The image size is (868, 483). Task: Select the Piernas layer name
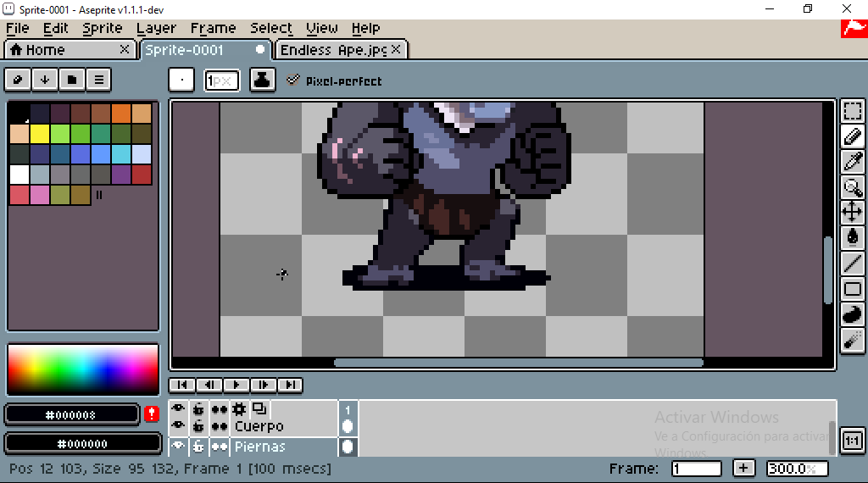(x=260, y=447)
